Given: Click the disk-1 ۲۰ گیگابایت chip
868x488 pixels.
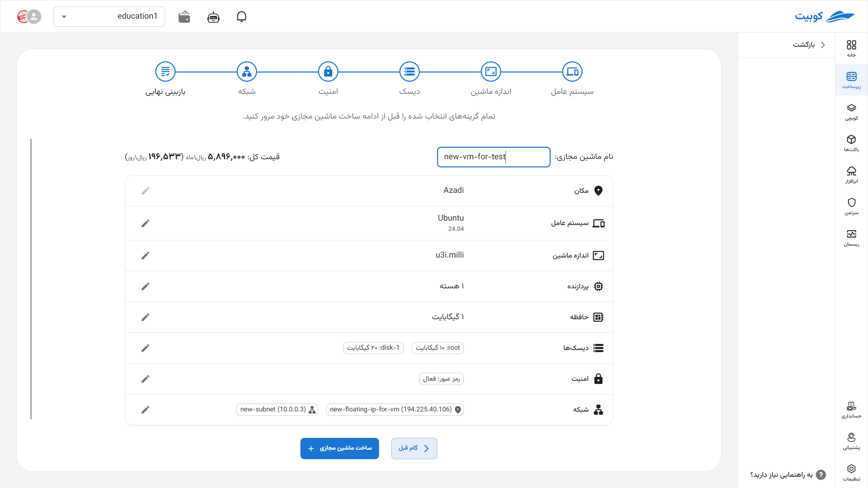Looking at the screenshot, I should (x=373, y=348).
